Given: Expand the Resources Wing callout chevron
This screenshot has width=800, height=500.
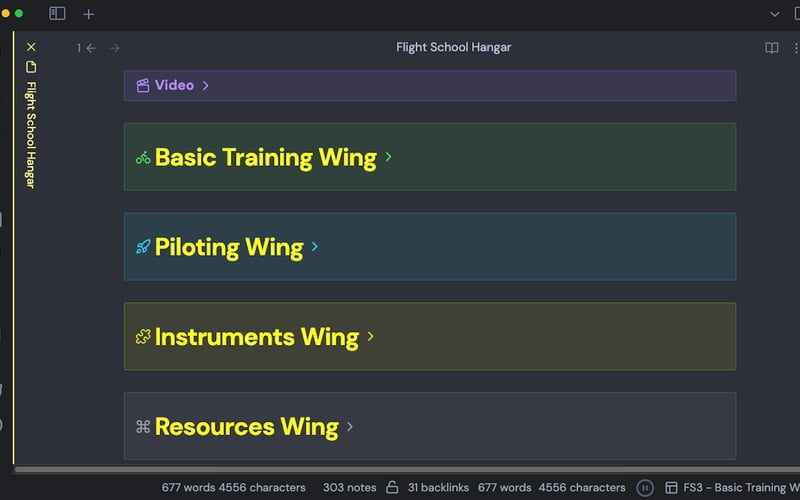Looking at the screenshot, I should (x=349, y=427).
